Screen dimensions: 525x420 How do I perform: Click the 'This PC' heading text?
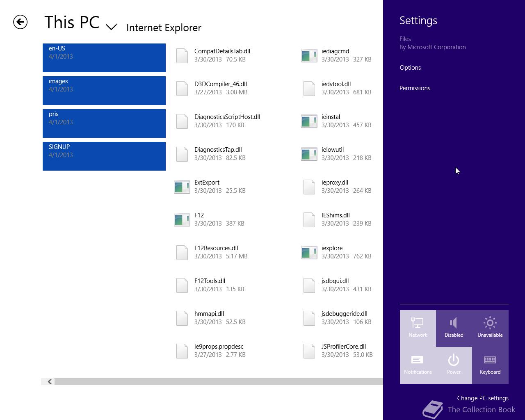point(72,22)
